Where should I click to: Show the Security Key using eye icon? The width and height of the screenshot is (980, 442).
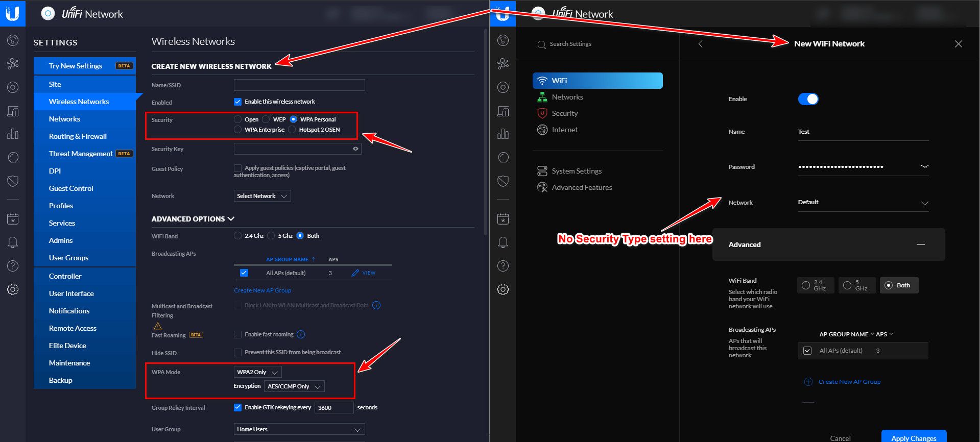[x=355, y=149]
